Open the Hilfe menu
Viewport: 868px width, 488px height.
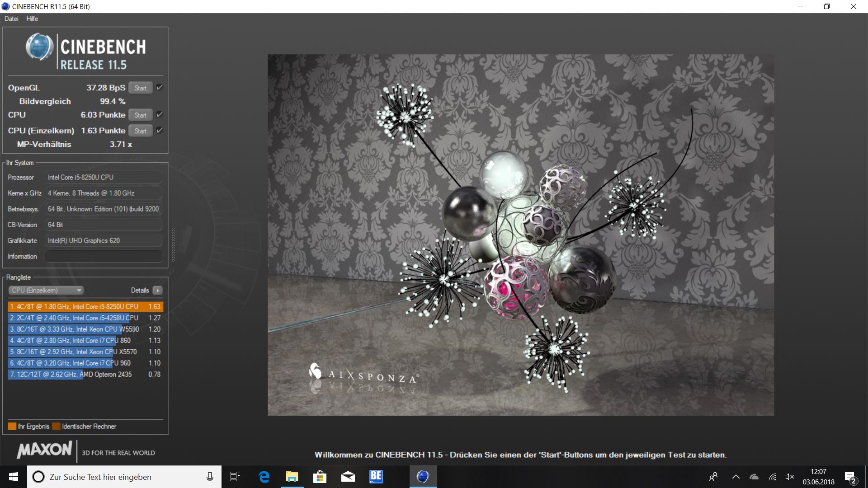point(32,19)
